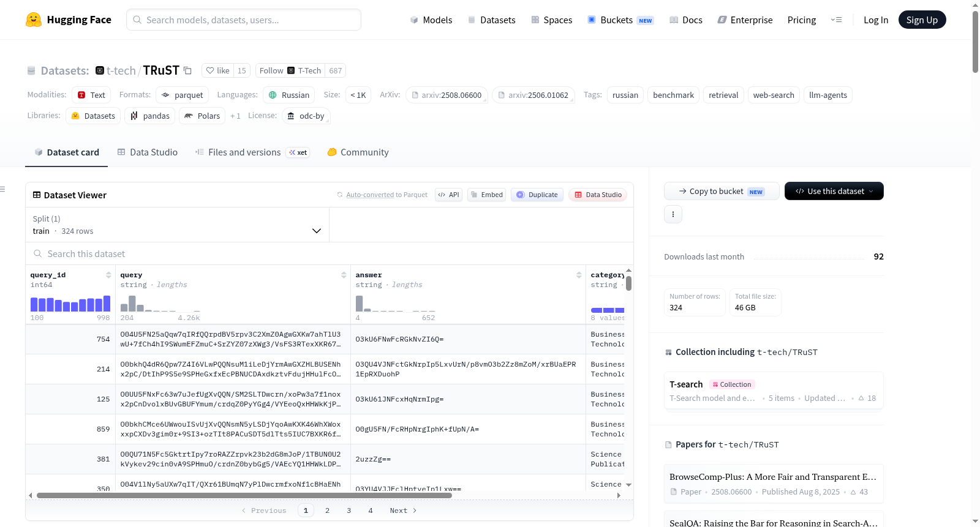Viewport: 980px width, 527px height.
Task: Go to the Next page of results
Action: point(403,510)
